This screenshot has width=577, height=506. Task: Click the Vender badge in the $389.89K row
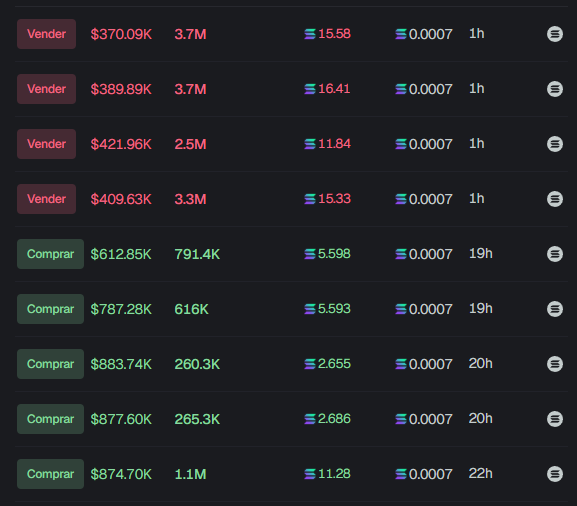(46, 89)
